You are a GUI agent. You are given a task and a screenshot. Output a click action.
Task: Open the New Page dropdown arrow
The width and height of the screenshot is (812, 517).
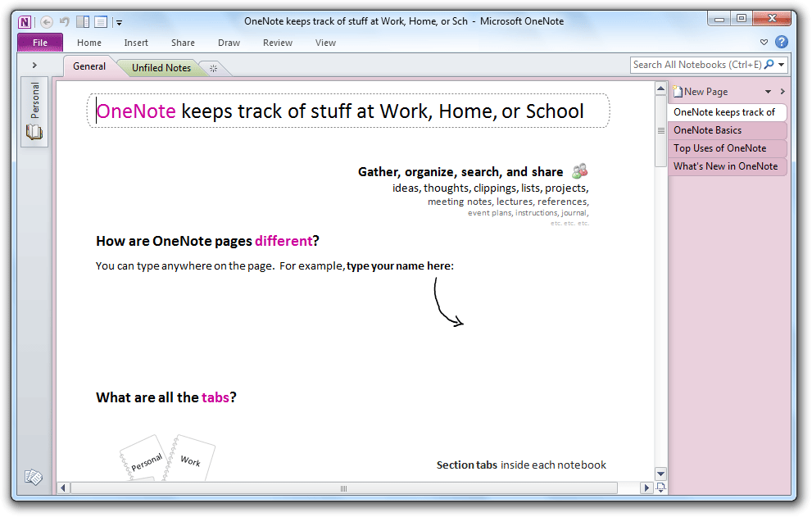click(768, 92)
